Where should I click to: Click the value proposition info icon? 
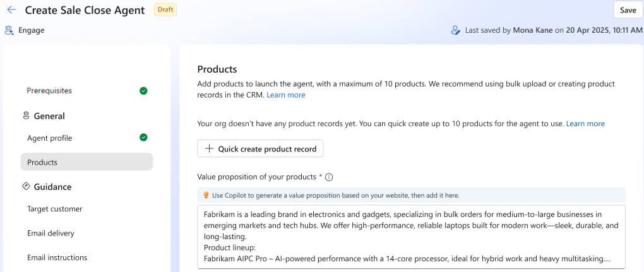coord(329,177)
